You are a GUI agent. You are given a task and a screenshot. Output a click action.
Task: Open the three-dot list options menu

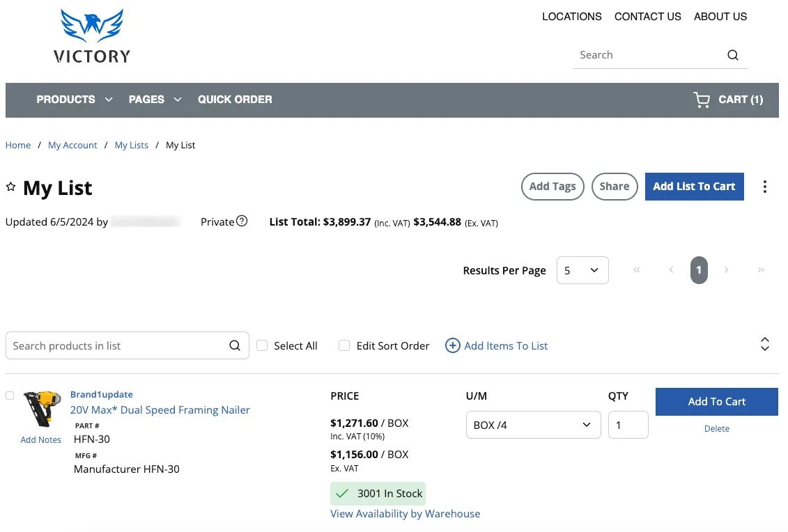coord(764,187)
